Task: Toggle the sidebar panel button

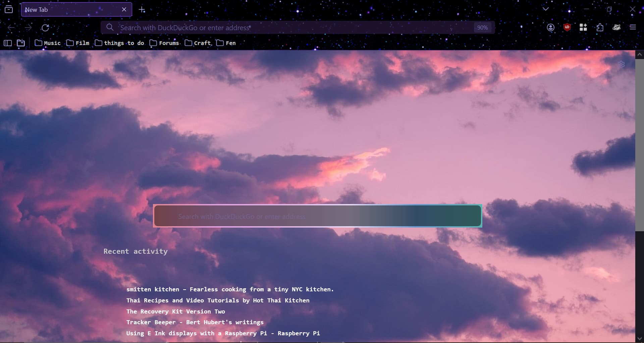Action: (7, 43)
